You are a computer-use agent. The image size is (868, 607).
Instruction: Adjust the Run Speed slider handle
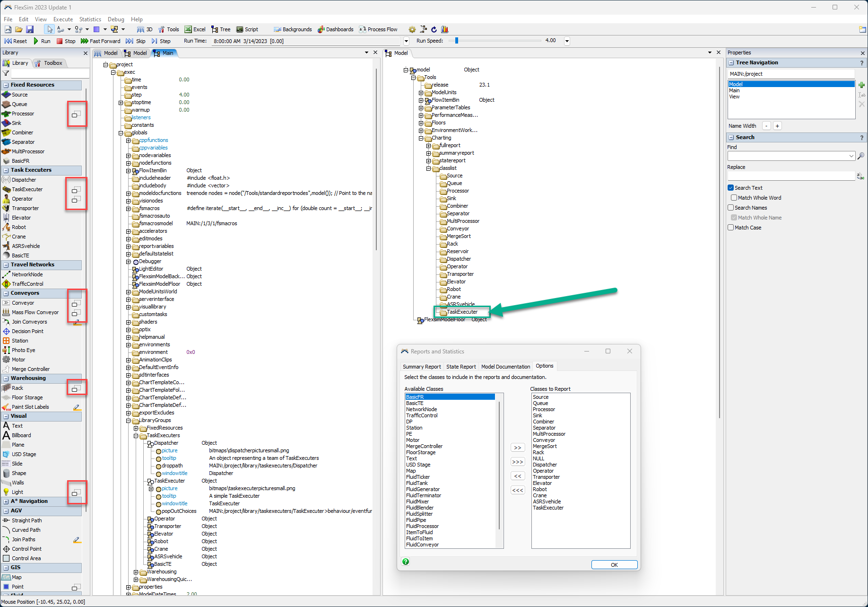[457, 41]
